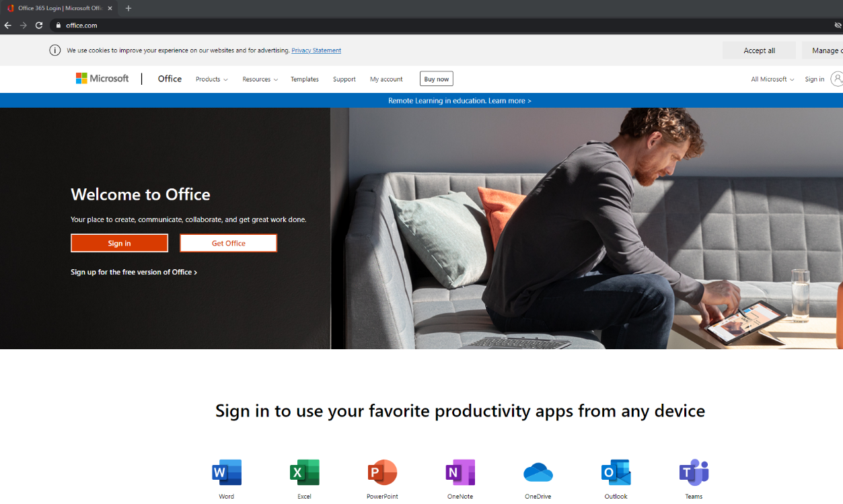
Task: Click the Office brand link
Action: [x=170, y=79]
